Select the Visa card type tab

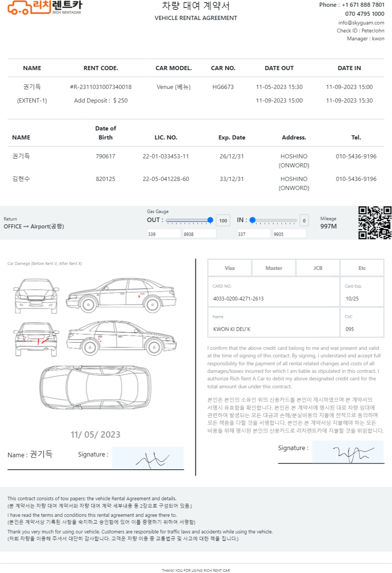coord(230,268)
